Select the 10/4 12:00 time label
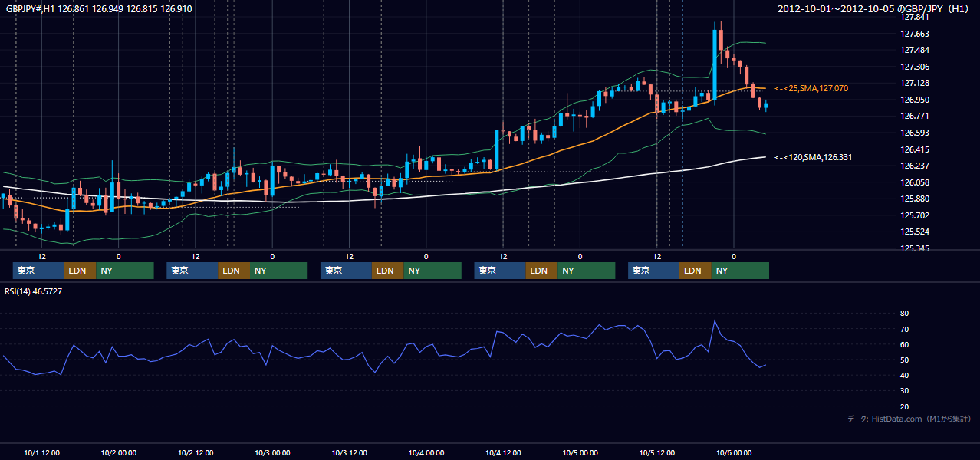Screen dimensions: 980x460 (503, 452)
